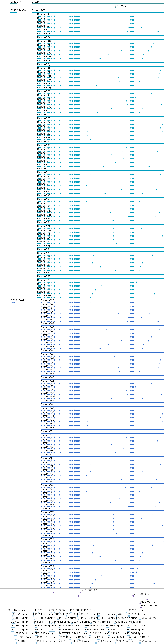The width and height of the screenshot is (164, 644).
Task: Select the Dscam-PA protein label
Action: coord(47,304)
